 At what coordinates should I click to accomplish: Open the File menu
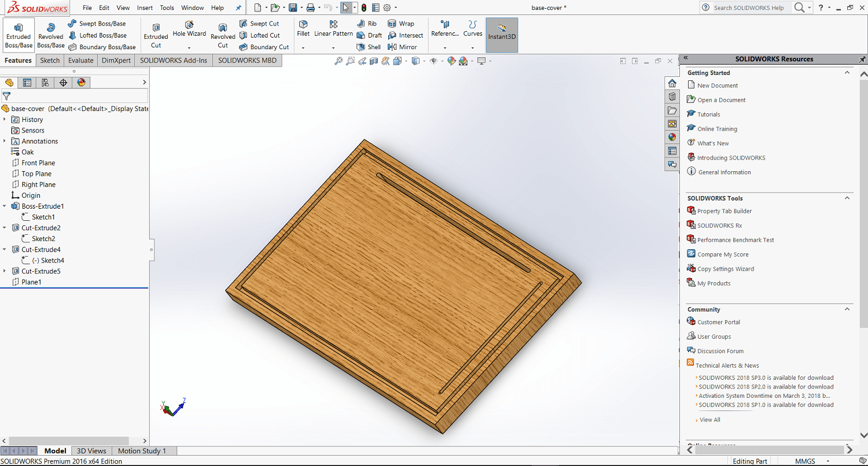point(87,8)
